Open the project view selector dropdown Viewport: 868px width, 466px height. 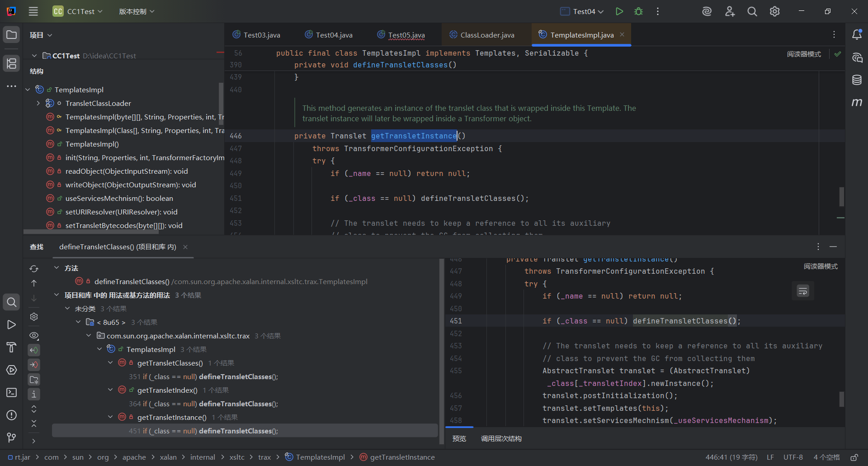pyautogui.click(x=41, y=35)
